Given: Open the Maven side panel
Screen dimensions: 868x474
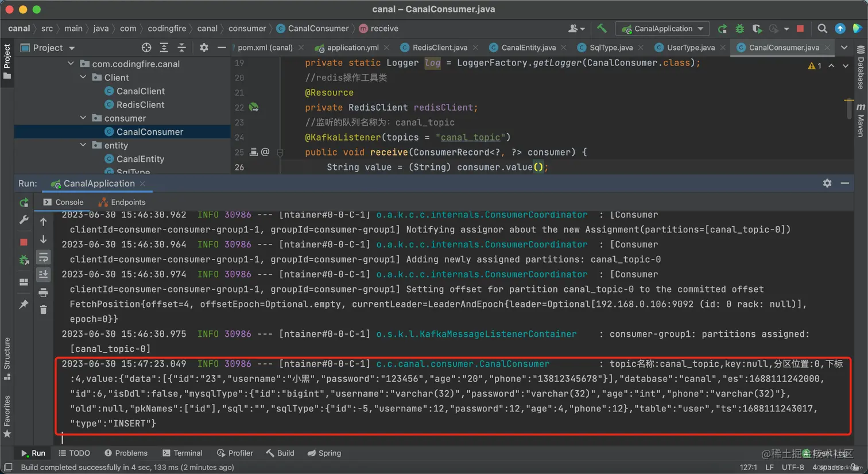Looking at the screenshot, I should [x=861, y=121].
